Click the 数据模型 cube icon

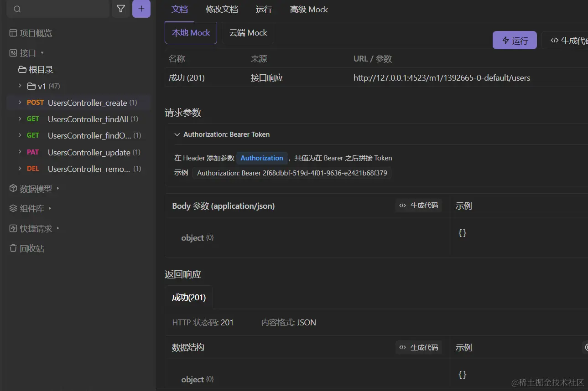[x=13, y=189]
